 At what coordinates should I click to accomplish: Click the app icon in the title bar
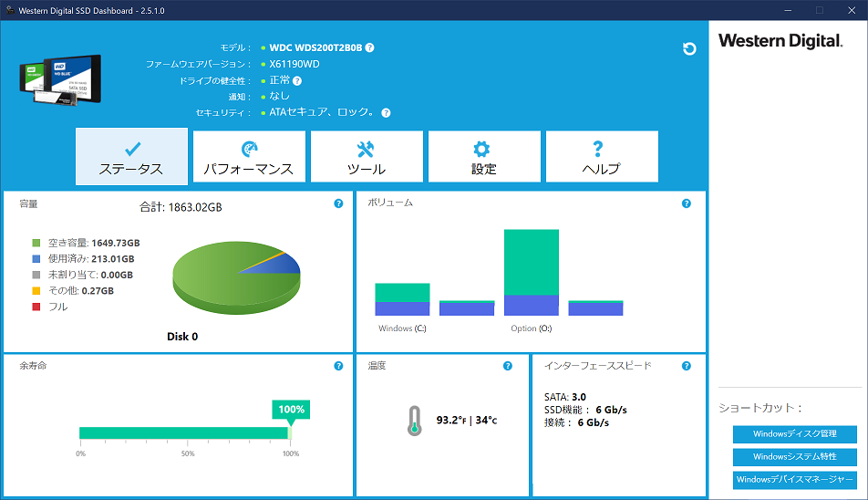point(10,10)
